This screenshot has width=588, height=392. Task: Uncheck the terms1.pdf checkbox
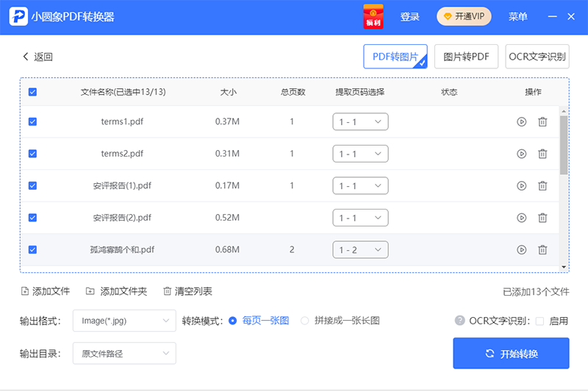coord(32,122)
